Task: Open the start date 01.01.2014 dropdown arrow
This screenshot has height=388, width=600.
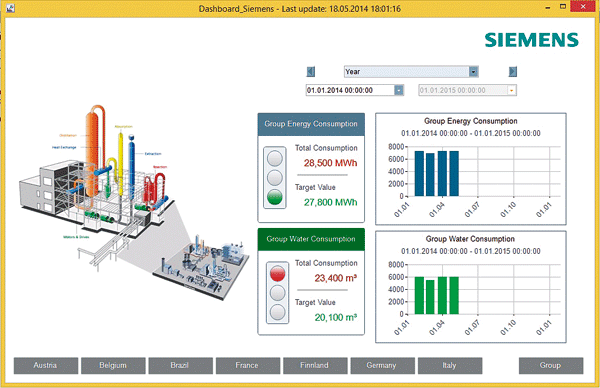Action: pyautogui.click(x=399, y=90)
